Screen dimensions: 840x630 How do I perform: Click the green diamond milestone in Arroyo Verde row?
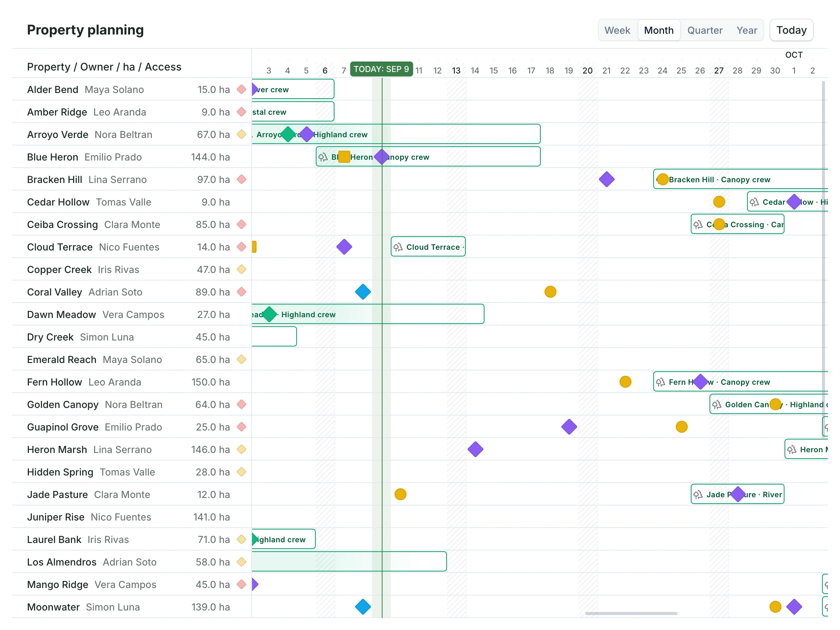click(x=288, y=134)
